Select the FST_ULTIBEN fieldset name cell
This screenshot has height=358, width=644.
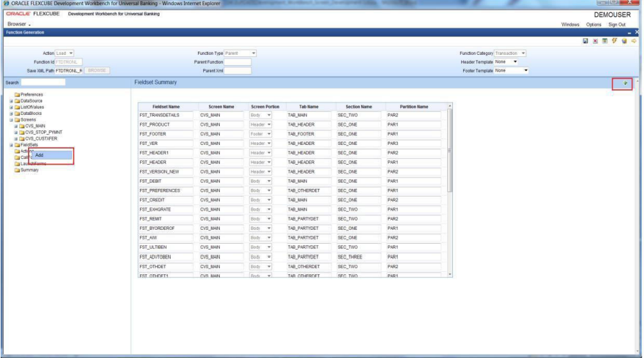click(x=166, y=247)
